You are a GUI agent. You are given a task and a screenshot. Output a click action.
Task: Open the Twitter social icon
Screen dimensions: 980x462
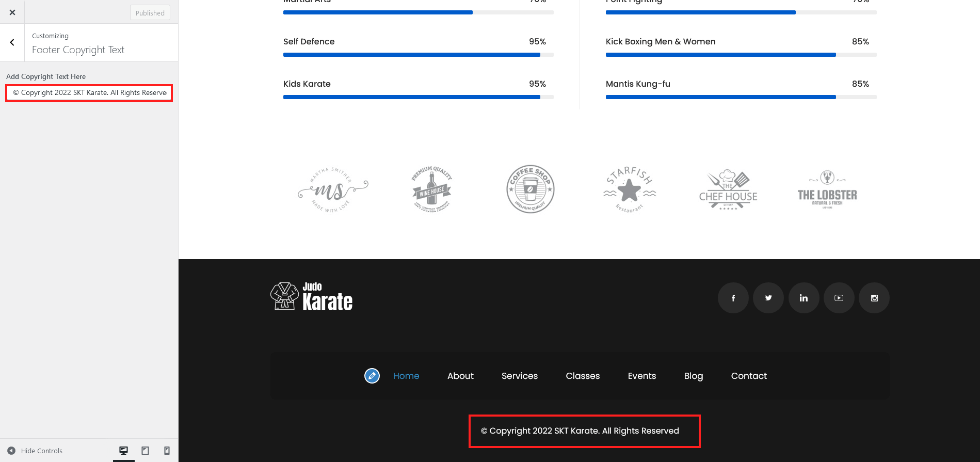click(768, 298)
